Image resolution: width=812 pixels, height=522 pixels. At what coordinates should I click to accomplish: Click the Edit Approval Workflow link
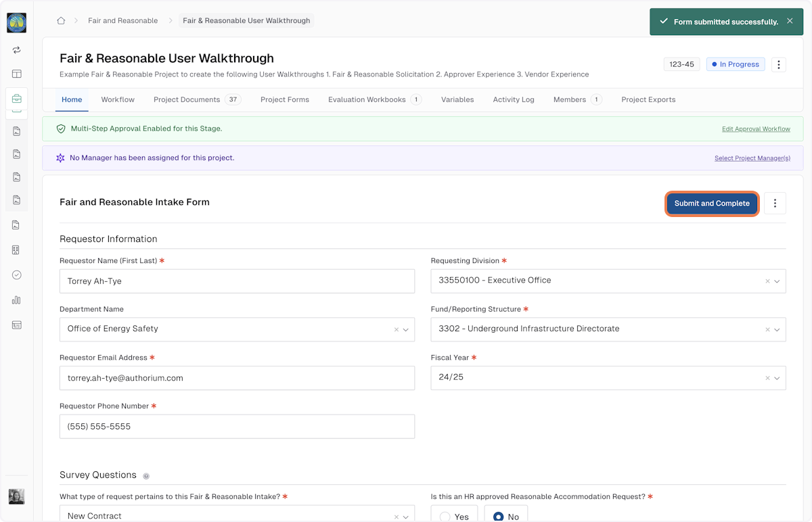pos(756,129)
